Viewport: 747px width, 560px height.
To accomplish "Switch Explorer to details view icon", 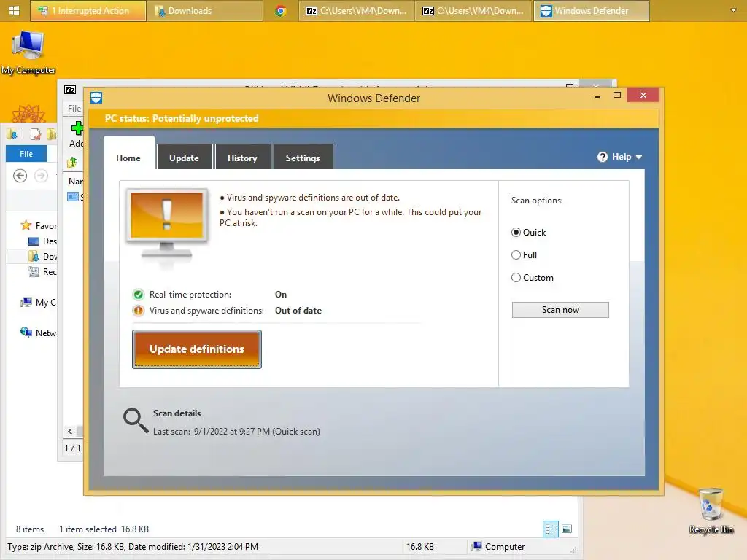I will [551, 529].
